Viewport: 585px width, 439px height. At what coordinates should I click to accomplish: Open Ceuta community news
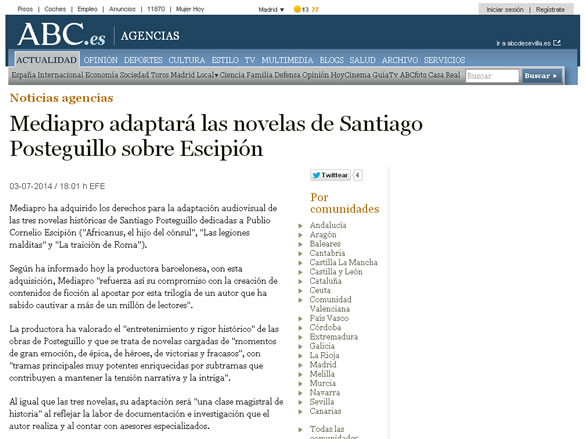320,291
